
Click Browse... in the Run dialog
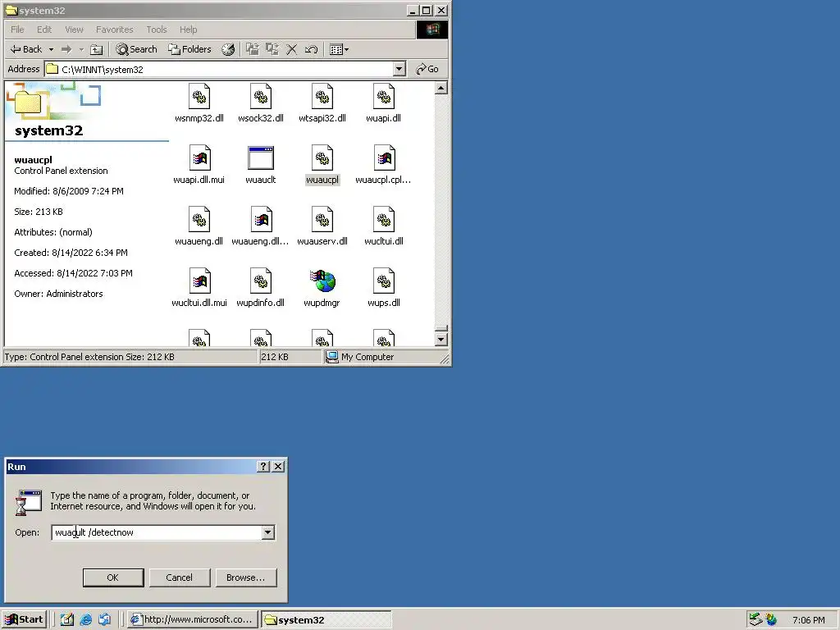click(246, 577)
